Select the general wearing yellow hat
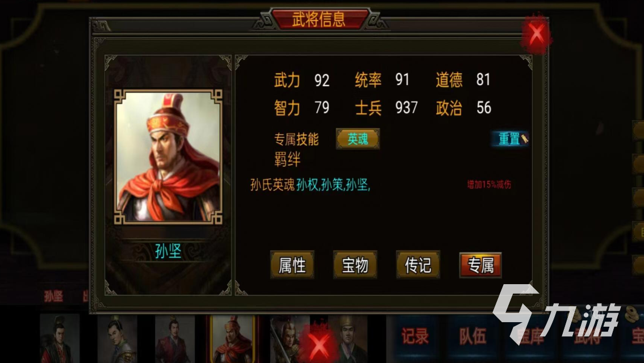This screenshot has height=363, width=644. pos(349,339)
